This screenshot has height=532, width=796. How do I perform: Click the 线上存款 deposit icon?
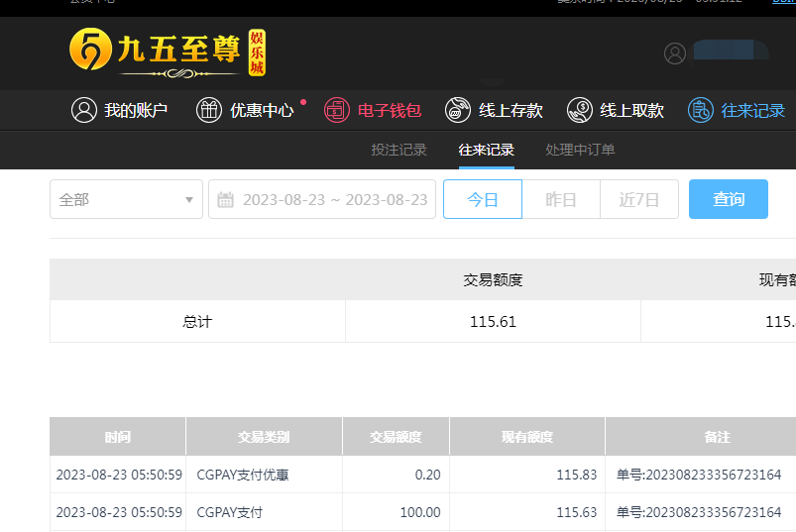click(458, 110)
